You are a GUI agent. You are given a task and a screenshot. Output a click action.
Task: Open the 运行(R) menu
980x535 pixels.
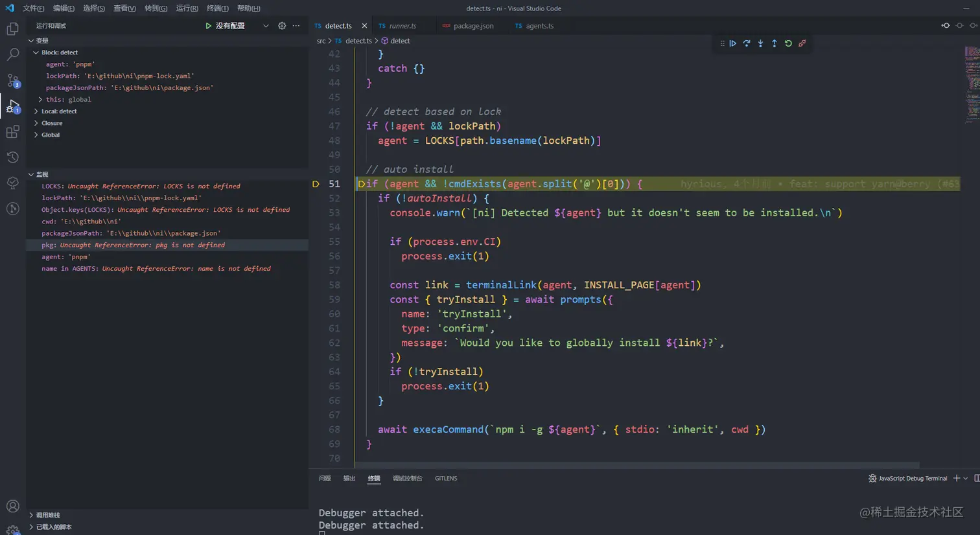(x=187, y=8)
